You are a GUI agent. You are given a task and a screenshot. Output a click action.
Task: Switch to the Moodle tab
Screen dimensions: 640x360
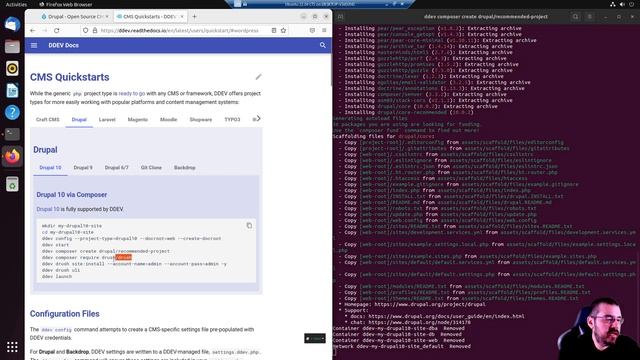click(169, 120)
